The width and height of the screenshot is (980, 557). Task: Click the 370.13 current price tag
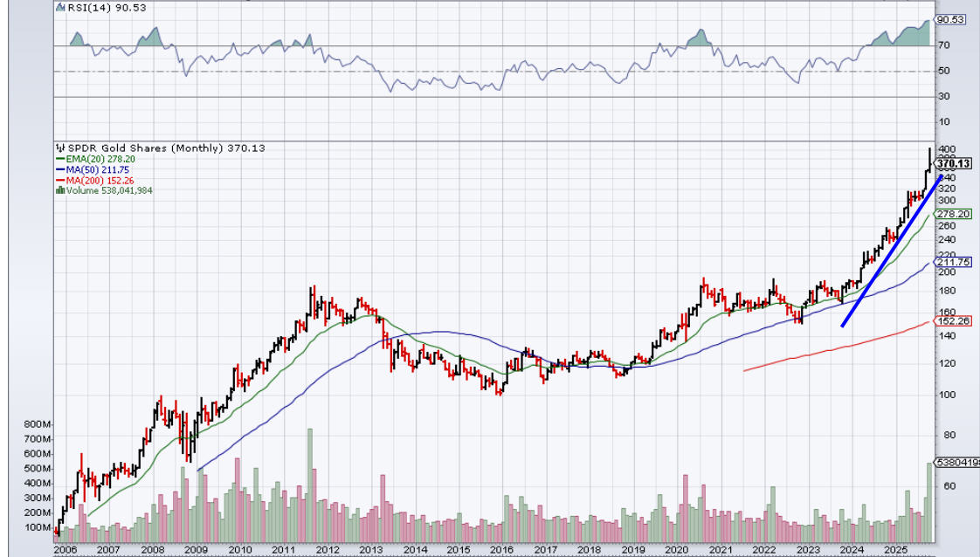(953, 163)
